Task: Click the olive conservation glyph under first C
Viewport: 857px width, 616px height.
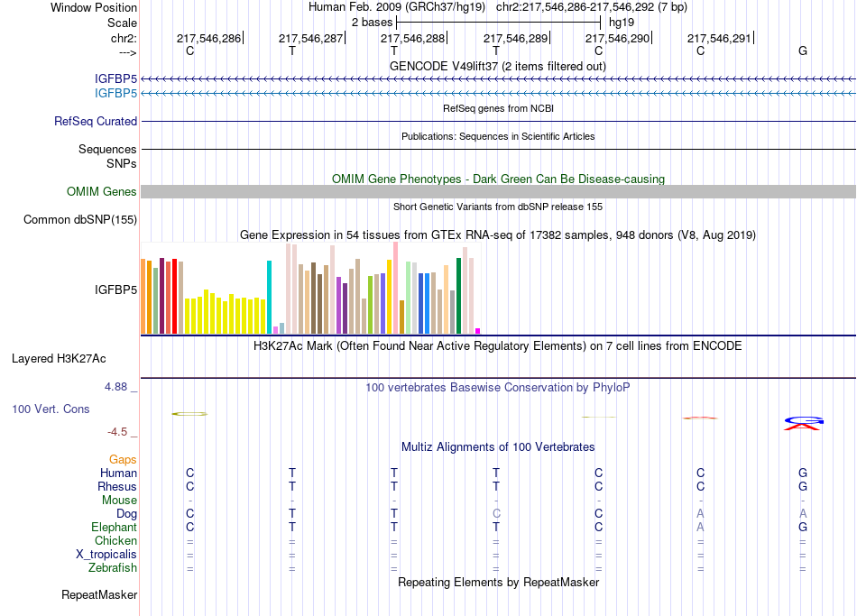Action: (189, 414)
